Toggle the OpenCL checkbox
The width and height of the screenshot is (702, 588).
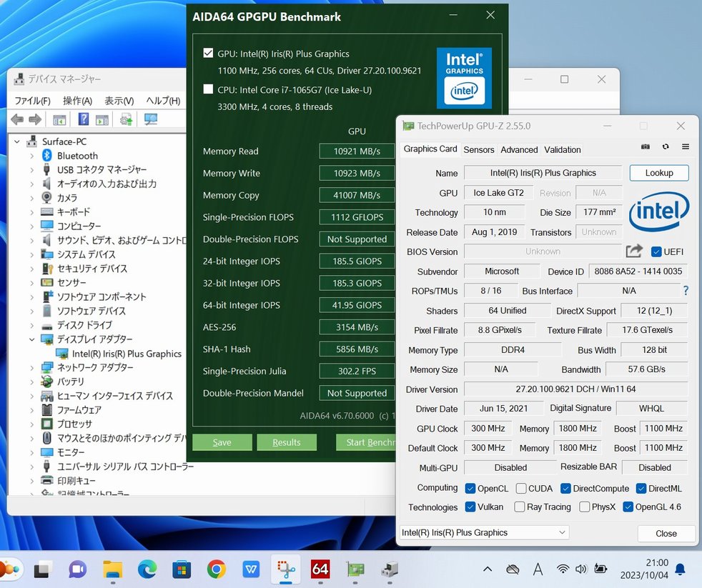(x=470, y=488)
